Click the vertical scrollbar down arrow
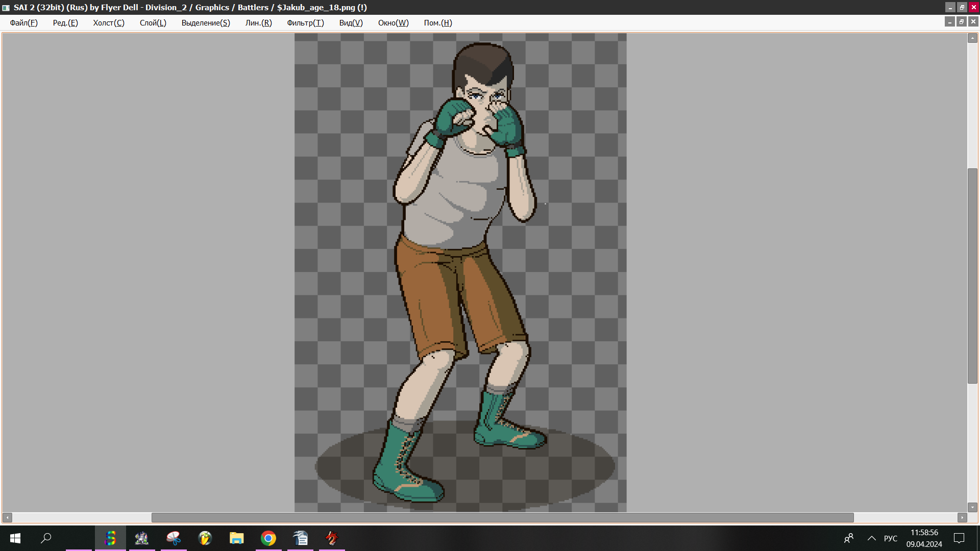Viewport: 980px width, 551px height. 972,507
